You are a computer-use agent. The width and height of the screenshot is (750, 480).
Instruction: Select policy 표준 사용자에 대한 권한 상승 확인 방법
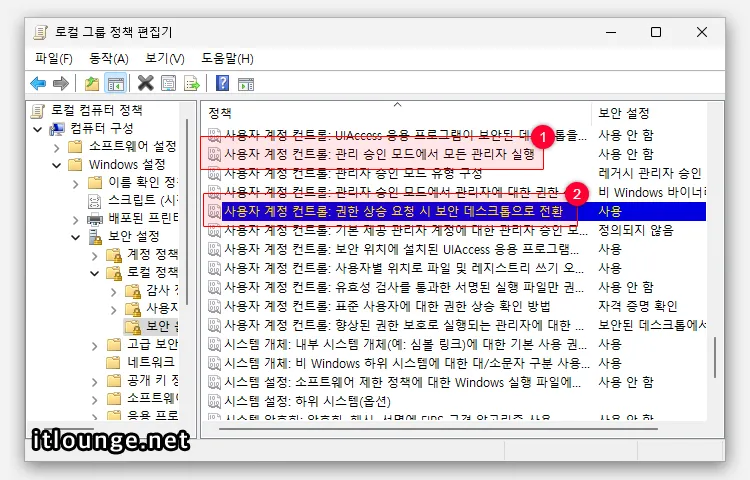click(x=387, y=306)
